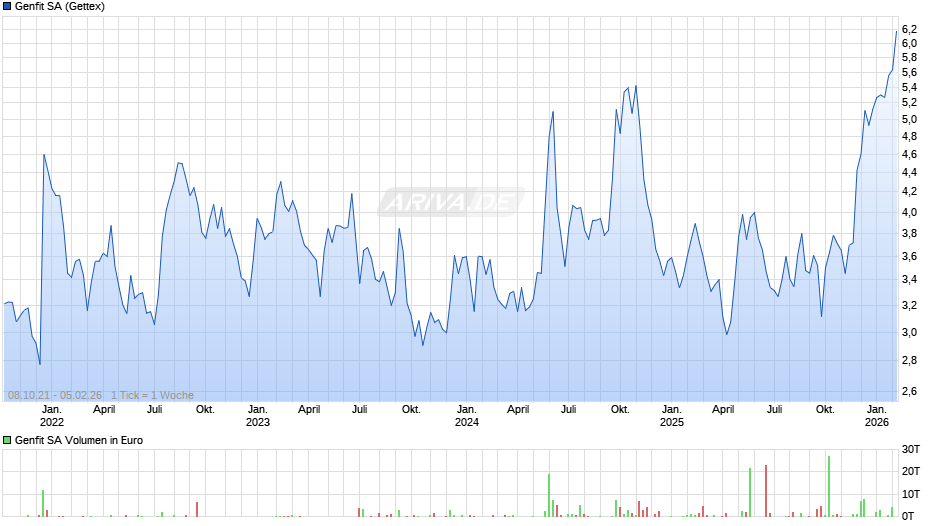Click the 30T volume axis label
940x526 pixels.
911,449
